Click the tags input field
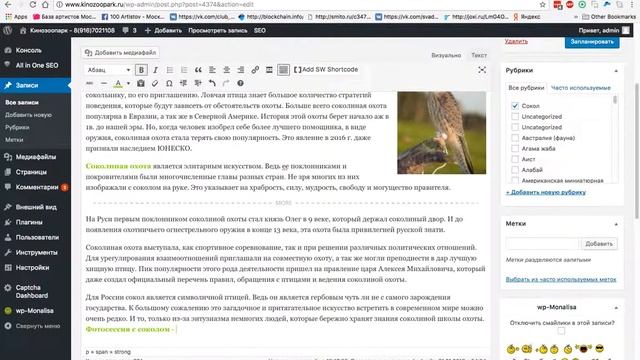640x360 pixels. click(x=542, y=244)
